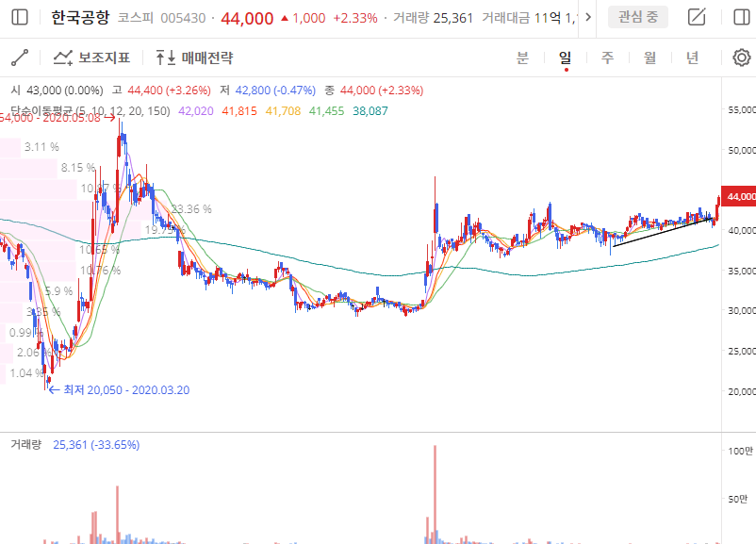Toggle the right side panel icon
This screenshot has height=544, width=756.
pyautogui.click(x=742, y=17)
